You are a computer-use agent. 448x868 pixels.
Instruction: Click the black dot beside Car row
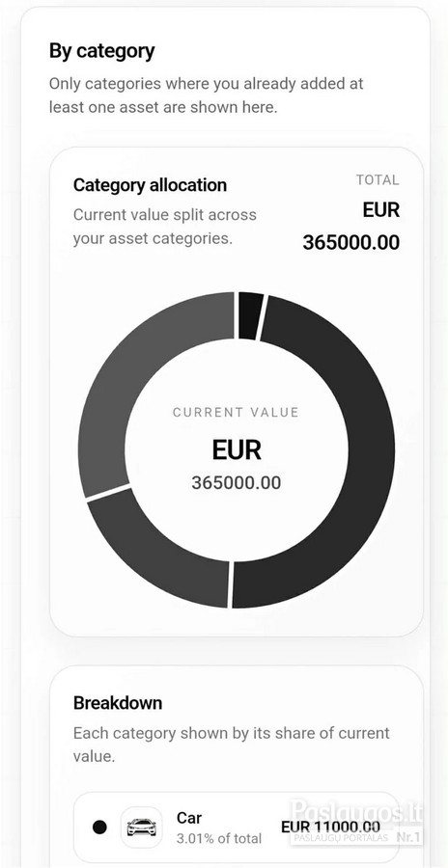[x=99, y=827]
